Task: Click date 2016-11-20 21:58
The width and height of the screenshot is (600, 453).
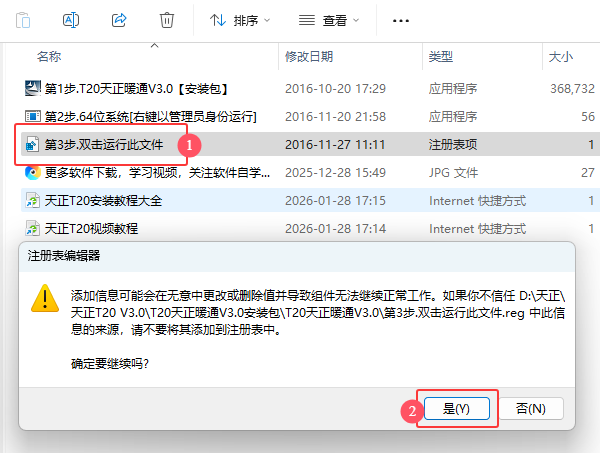Action: coord(335,116)
